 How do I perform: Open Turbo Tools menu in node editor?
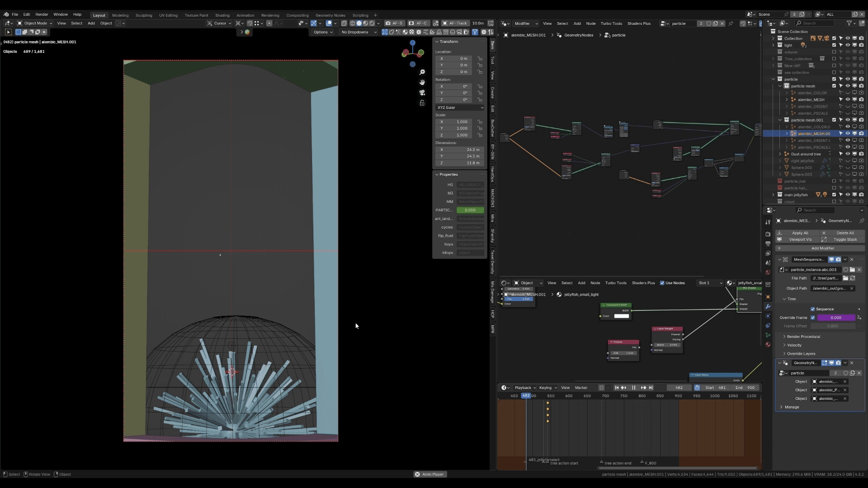611,23
